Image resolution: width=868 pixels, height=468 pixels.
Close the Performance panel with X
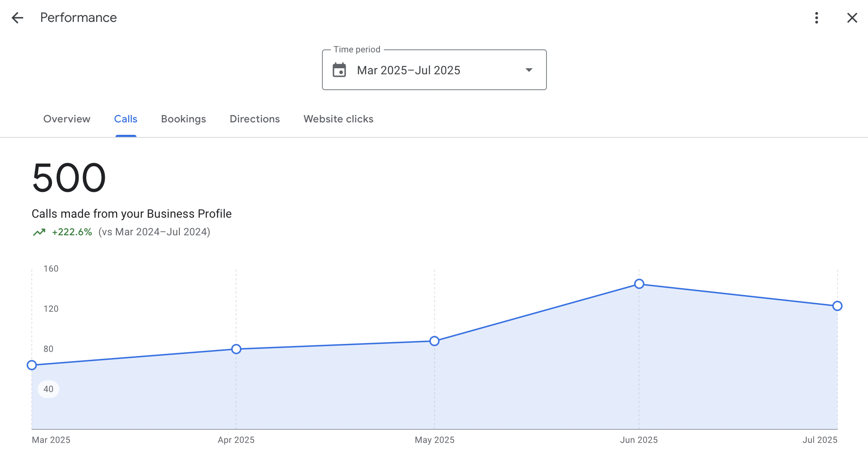click(x=852, y=18)
